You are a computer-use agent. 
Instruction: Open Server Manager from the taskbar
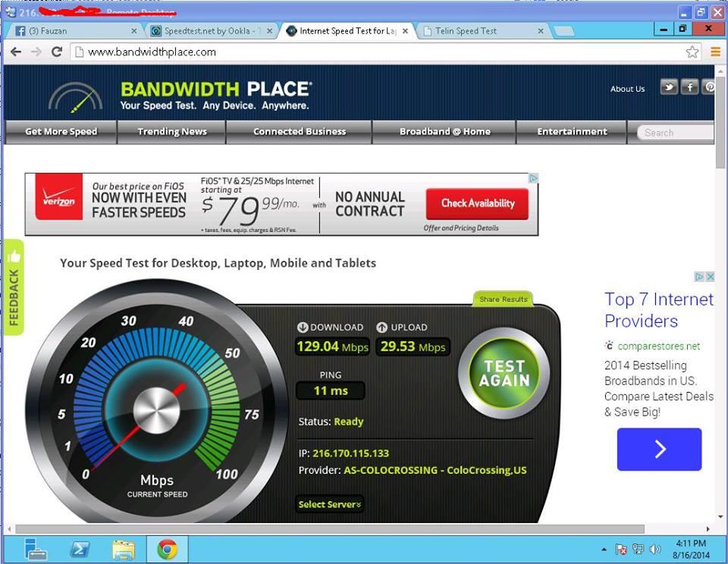36,550
